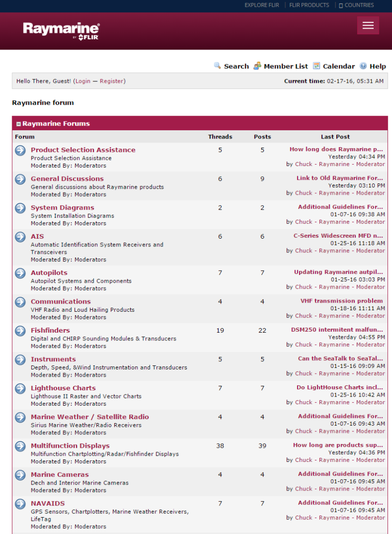Open the Multifunction Displays forum
Image resolution: width=392 pixels, height=534 pixels.
tap(70, 446)
